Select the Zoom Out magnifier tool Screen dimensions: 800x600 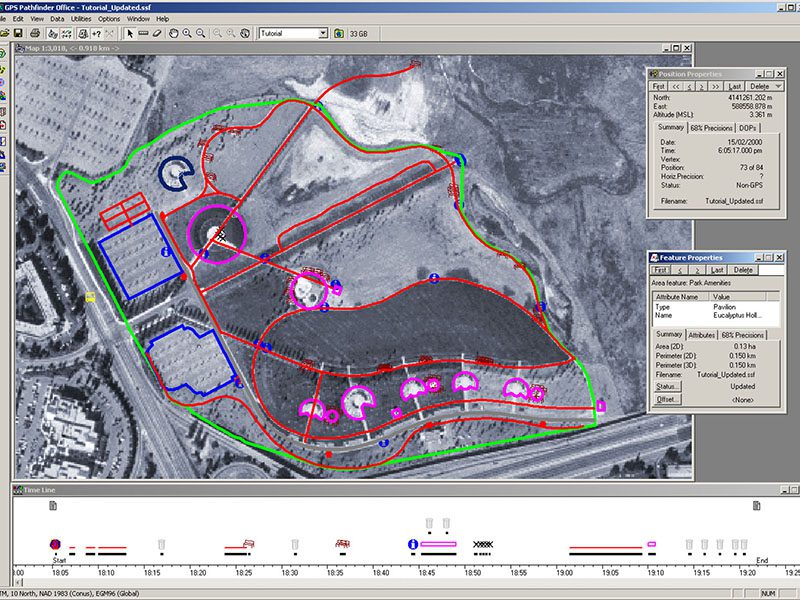point(199,33)
